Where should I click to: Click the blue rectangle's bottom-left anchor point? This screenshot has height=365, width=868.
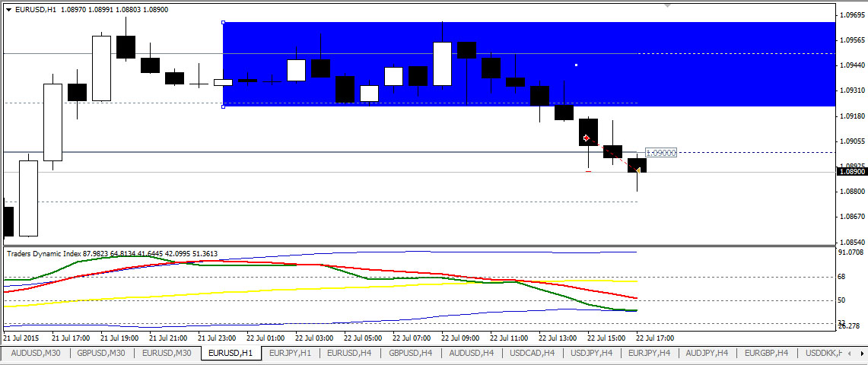coord(223,106)
